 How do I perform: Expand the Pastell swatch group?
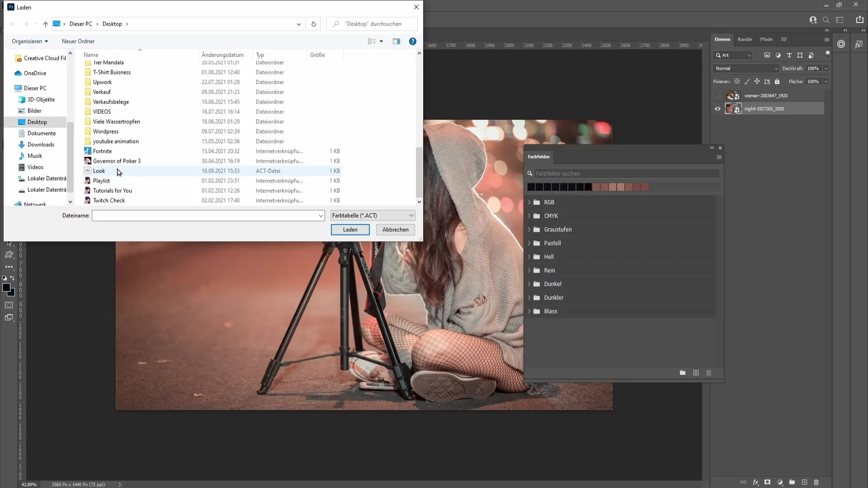[529, 243]
